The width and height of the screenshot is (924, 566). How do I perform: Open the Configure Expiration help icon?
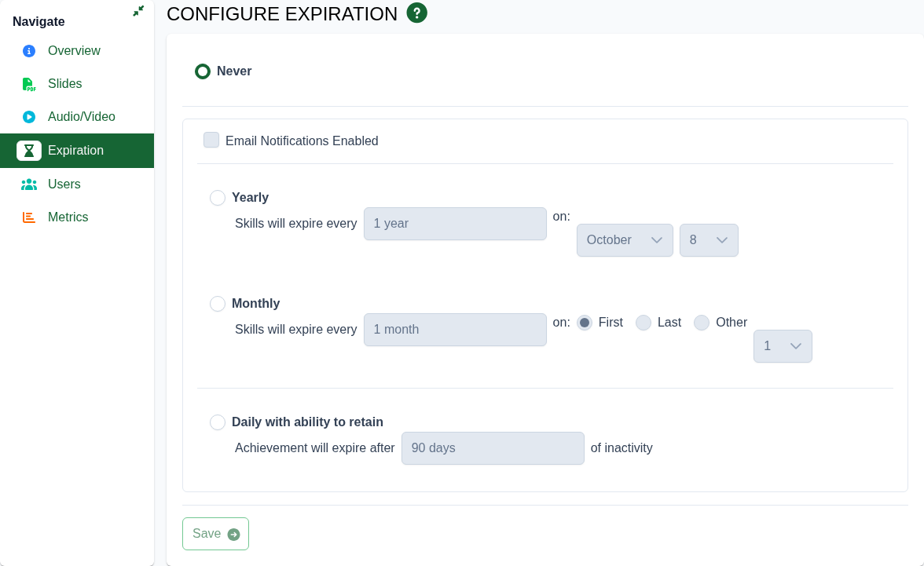[416, 13]
